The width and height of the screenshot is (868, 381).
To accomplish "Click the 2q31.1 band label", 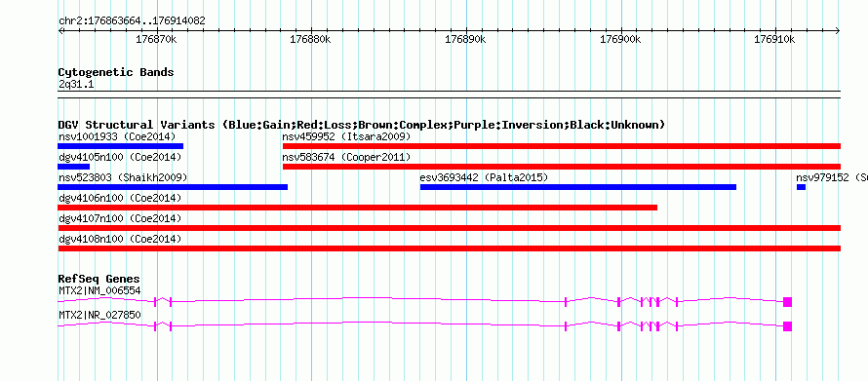I will point(75,84).
